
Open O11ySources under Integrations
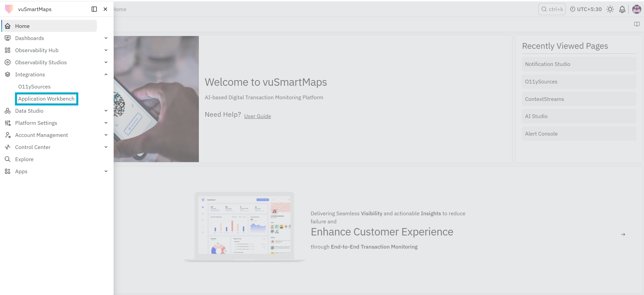point(34,86)
